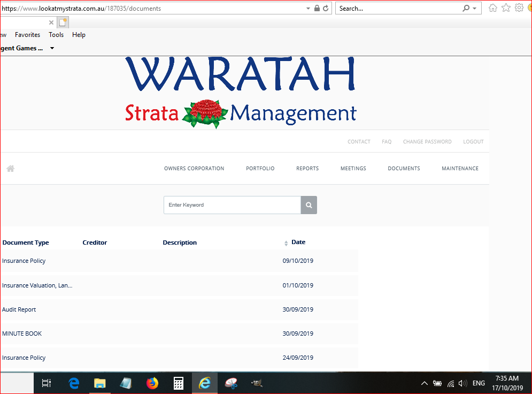Click the Enter Keyword search field
This screenshot has height=394, width=532.
pos(232,205)
